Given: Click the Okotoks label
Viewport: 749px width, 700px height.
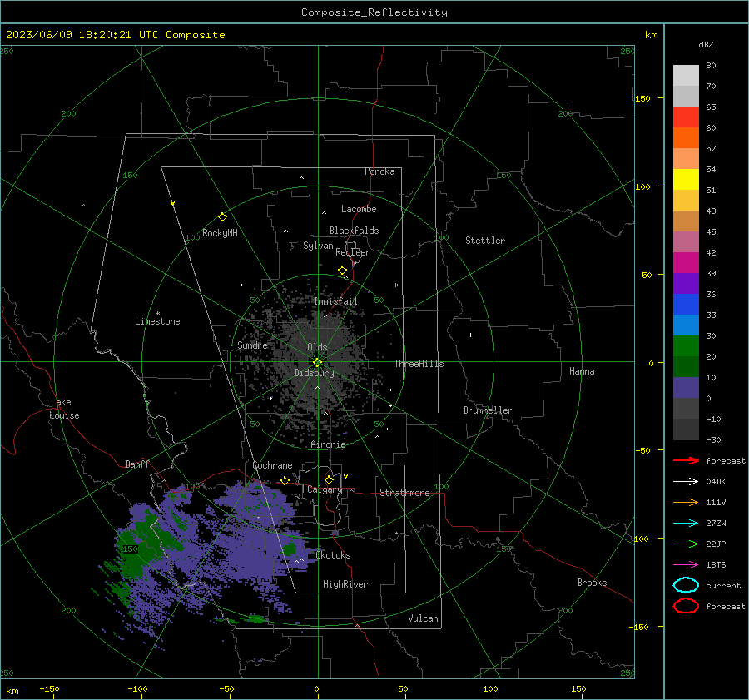Looking at the screenshot, I should click(333, 556).
